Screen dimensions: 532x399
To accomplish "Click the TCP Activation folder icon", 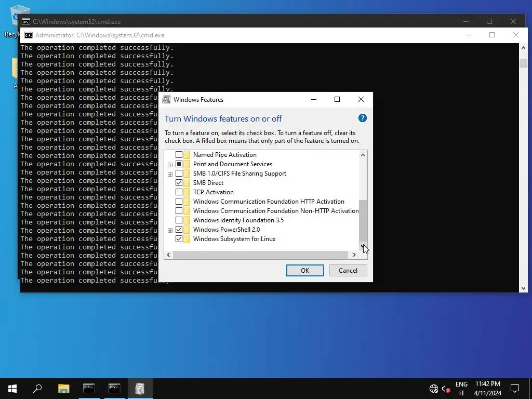I will [187, 192].
